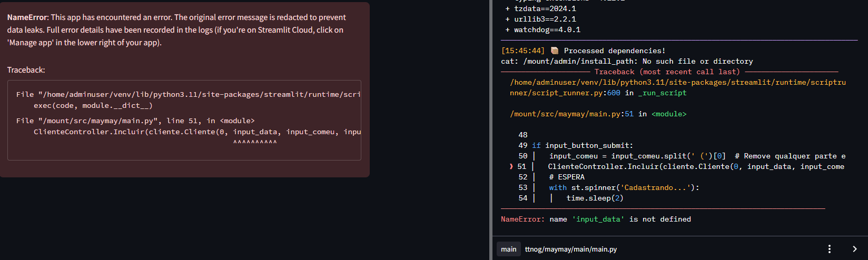Click the main.py line 51 entry in left traceback
868x260 pixels.
pyautogui.click(x=135, y=121)
